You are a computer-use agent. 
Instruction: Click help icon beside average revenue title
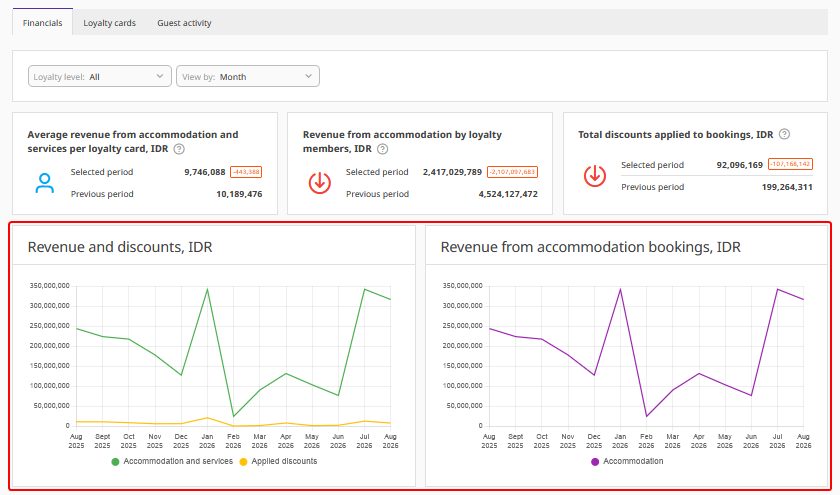point(179,149)
